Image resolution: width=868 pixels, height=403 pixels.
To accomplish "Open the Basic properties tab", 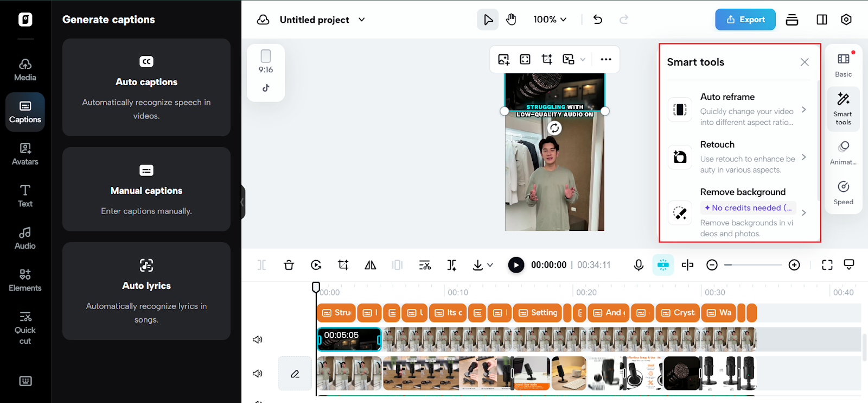I will 844,65.
